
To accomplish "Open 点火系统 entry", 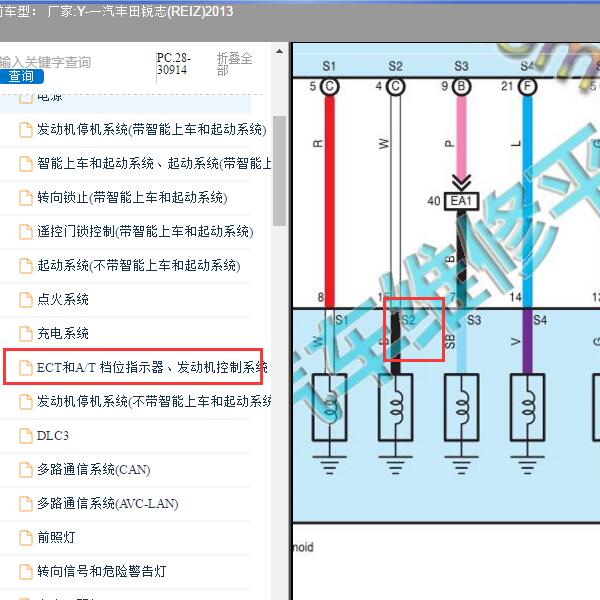I will (63, 299).
